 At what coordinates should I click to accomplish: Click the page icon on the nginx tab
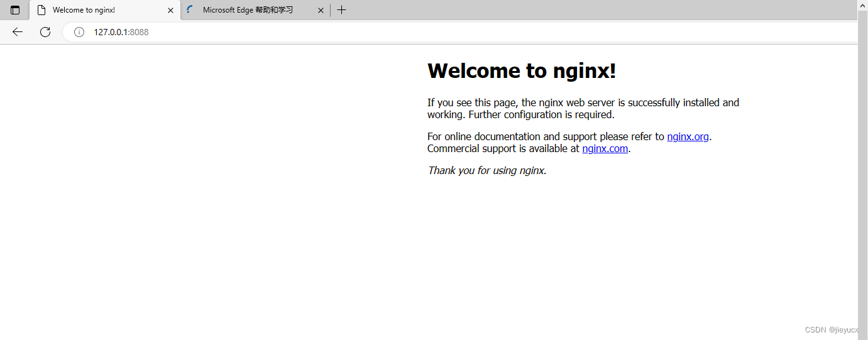41,10
